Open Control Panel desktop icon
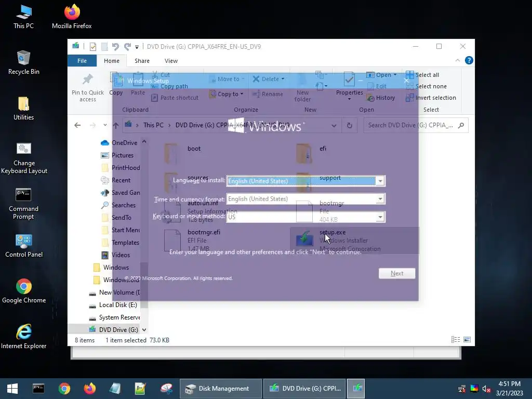 tap(24, 246)
